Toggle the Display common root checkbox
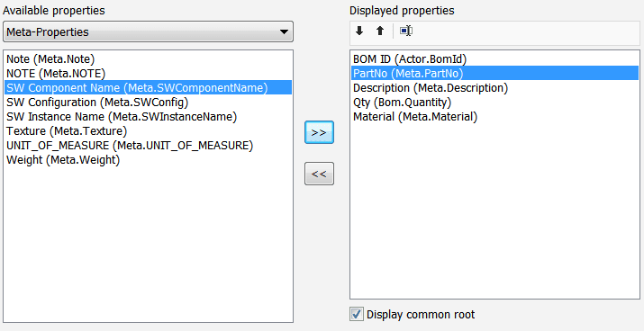Screen dimensions: 644x331 pos(357,315)
